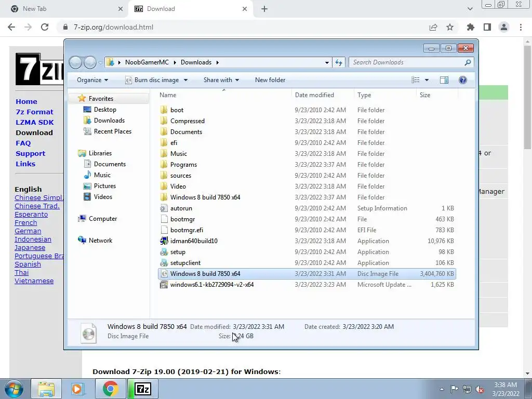Image resolution: width=532 pixels, height=399 pixels.
Task: Select Downloads under Favorites
Action: coord(109,121)
